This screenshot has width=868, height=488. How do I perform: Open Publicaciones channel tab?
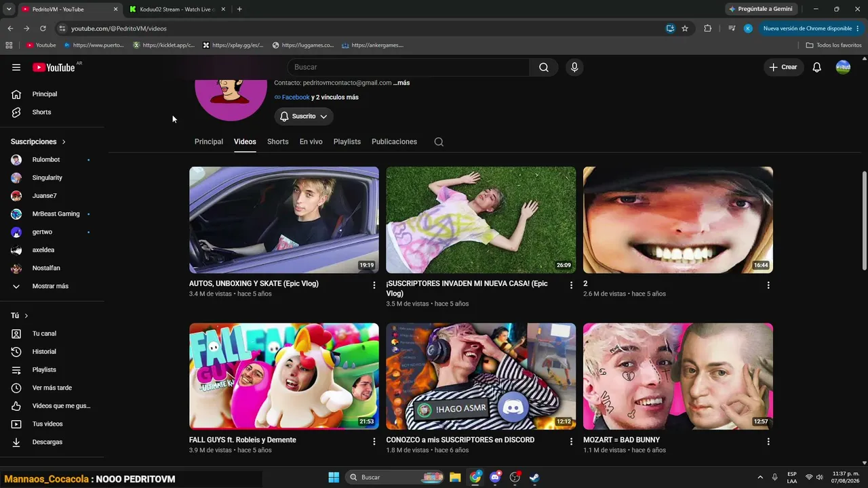pyautogui.click(x=394, y=142)
